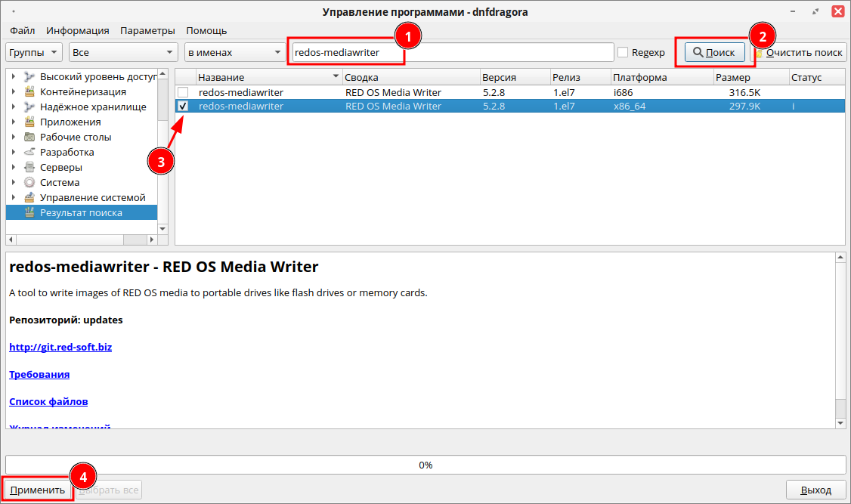851x504 pixels.
Task: Select the Надёжное хранилище group icon
Action: pyautogui.click(x=29, y=107)
